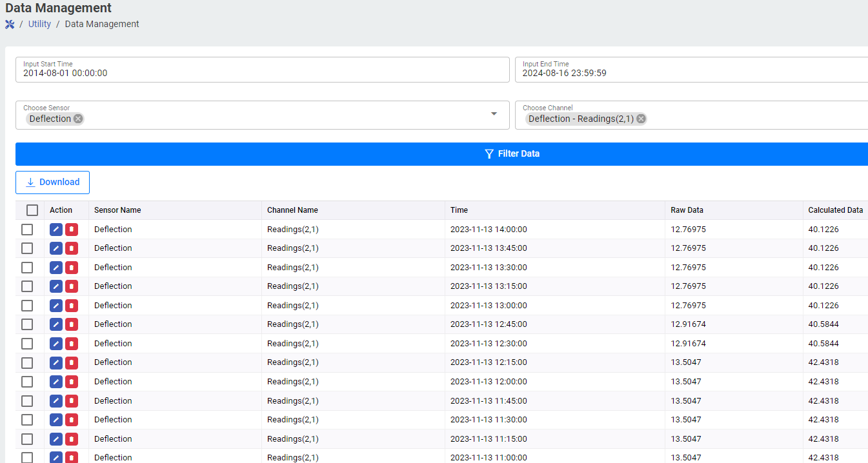Delete the 2023-11-13 11:30:00 reading
Screen dimensions: 868x463
coord(72,420)
